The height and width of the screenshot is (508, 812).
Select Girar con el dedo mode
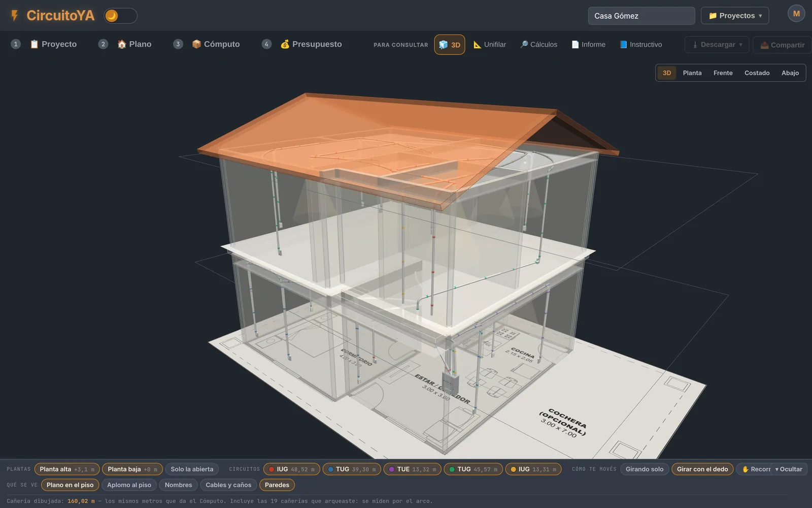702,469
